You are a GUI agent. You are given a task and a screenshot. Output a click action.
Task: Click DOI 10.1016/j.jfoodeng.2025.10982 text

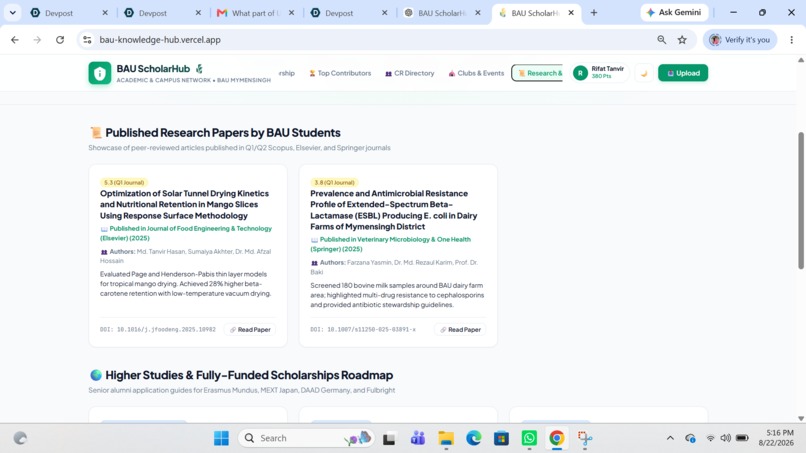[158, 330]
